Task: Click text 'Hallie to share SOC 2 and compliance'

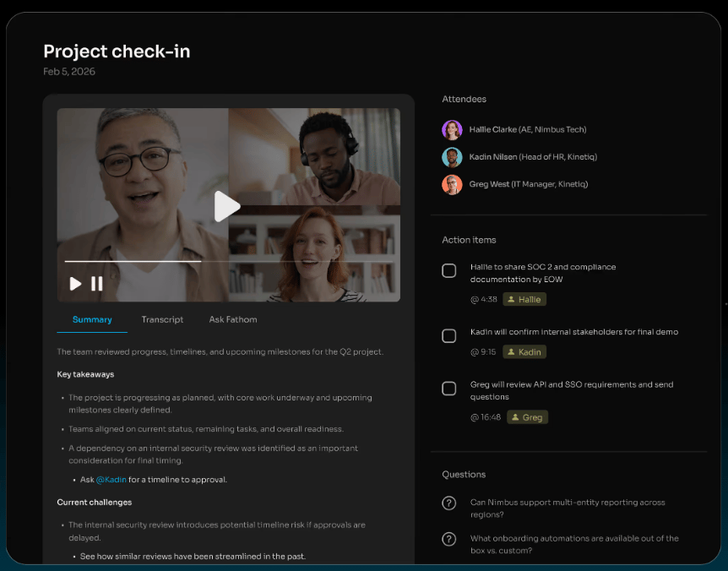Action: (x=543, y=267)
